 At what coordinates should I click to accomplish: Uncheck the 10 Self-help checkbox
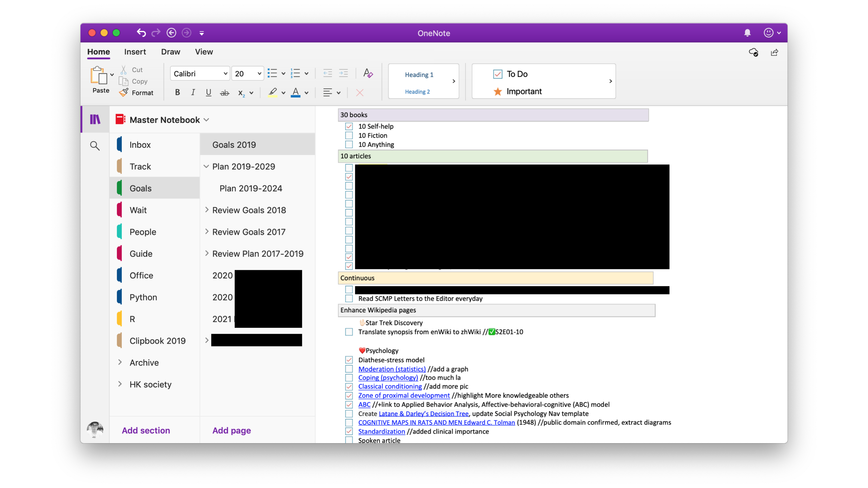[x=349, y=126]
